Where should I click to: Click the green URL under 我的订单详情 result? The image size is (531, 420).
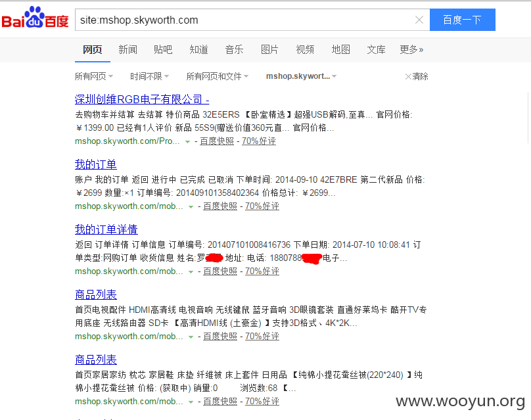click(129, 271)
